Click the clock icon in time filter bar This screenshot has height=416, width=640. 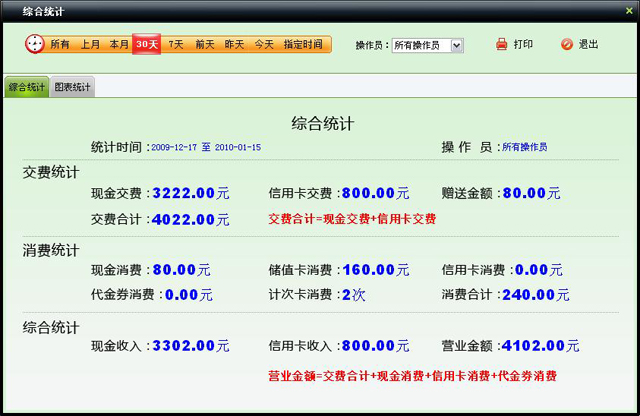pos(35,44)
